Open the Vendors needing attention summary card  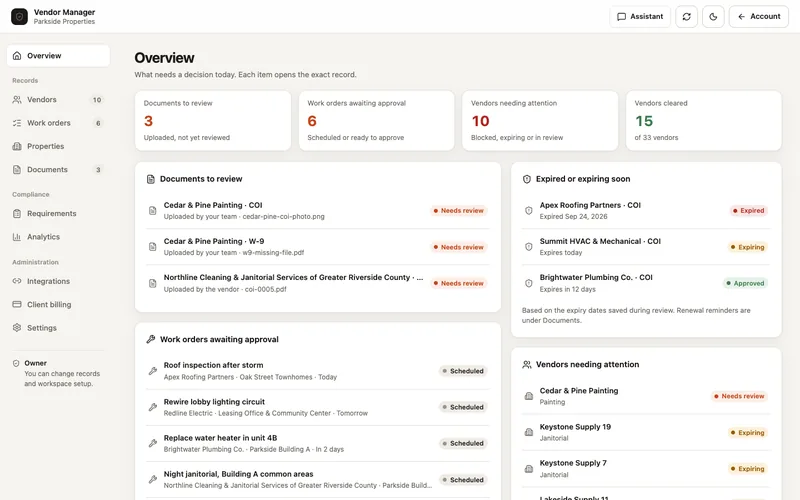click(540, 120)
